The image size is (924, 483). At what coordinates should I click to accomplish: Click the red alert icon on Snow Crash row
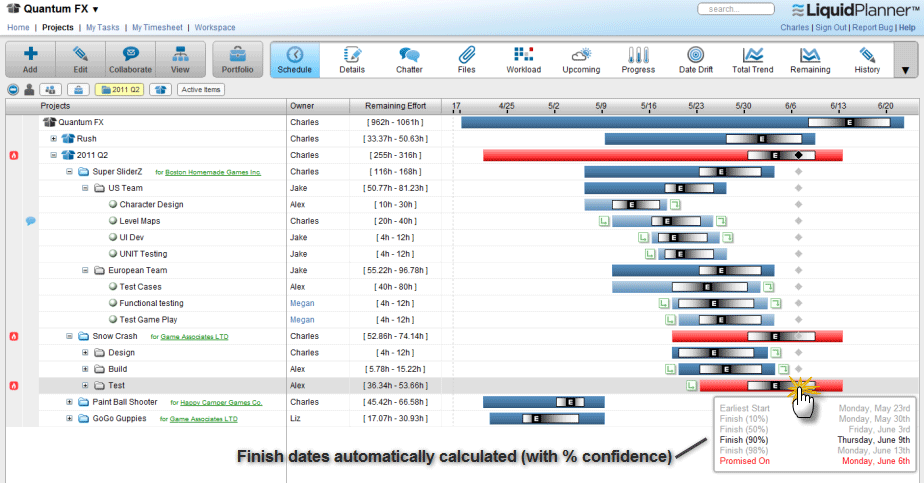click(14, 336)
